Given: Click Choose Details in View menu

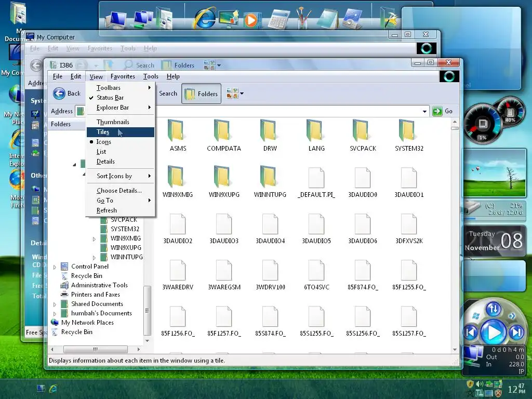Looking at the screenshot, I should [x=121, y=191].
